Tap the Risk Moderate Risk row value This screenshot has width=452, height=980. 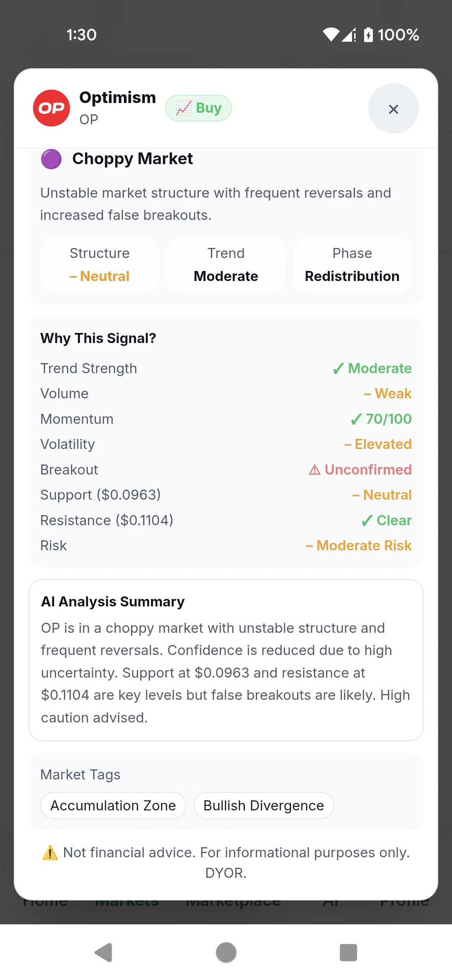tap(359, 546)
